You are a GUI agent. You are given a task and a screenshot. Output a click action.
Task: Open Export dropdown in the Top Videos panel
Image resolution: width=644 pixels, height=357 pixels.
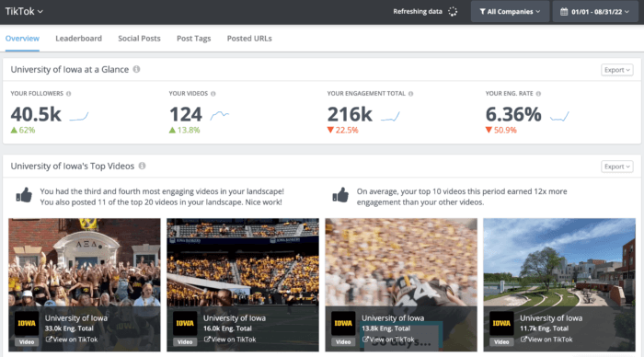(617, 167)
